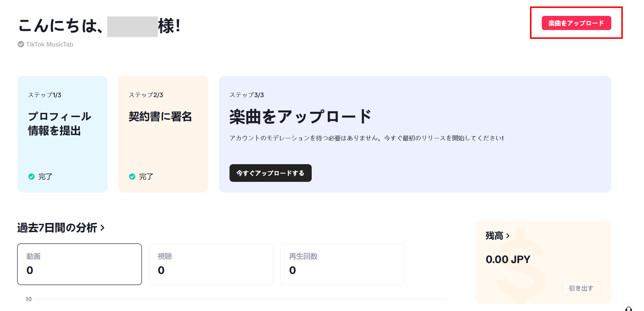
Task: Click the 引き出す withdraw button
Action: coord(581,288)
